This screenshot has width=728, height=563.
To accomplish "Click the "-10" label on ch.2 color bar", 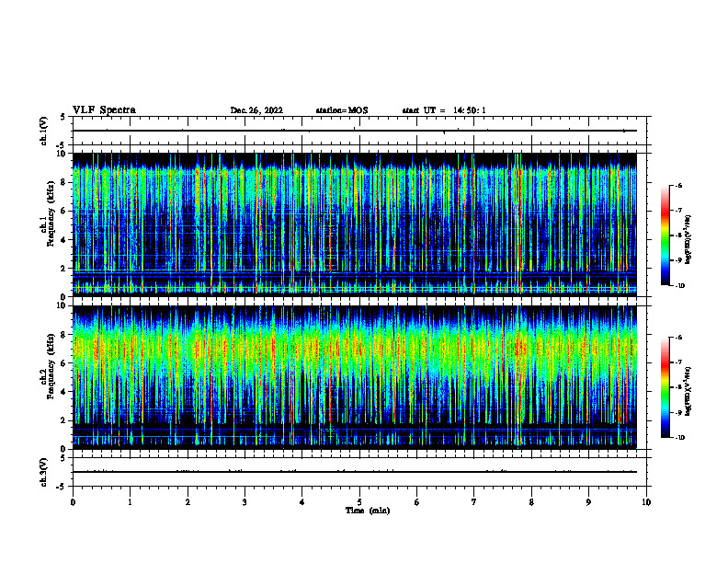I will click(680, 438).
